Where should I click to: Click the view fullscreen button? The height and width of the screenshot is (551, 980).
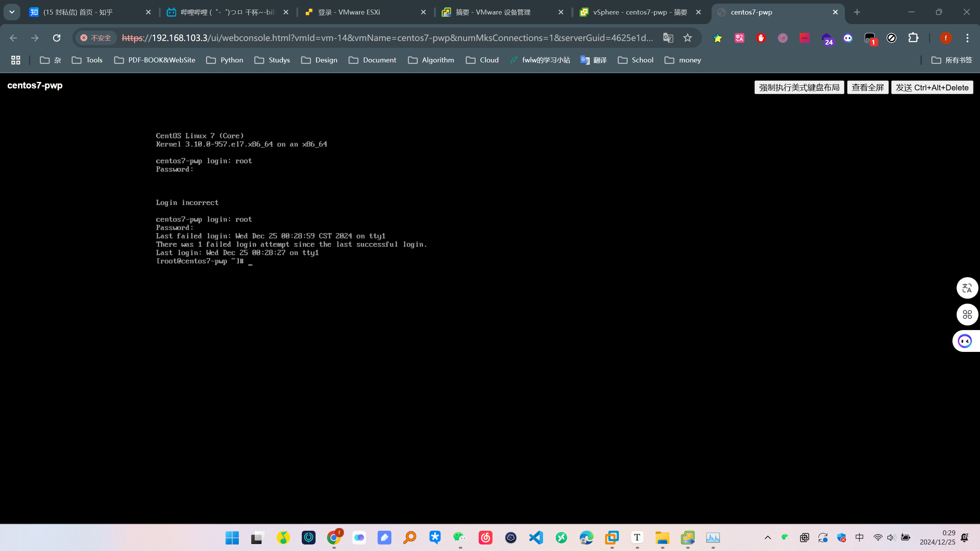[x=867, y=87]
